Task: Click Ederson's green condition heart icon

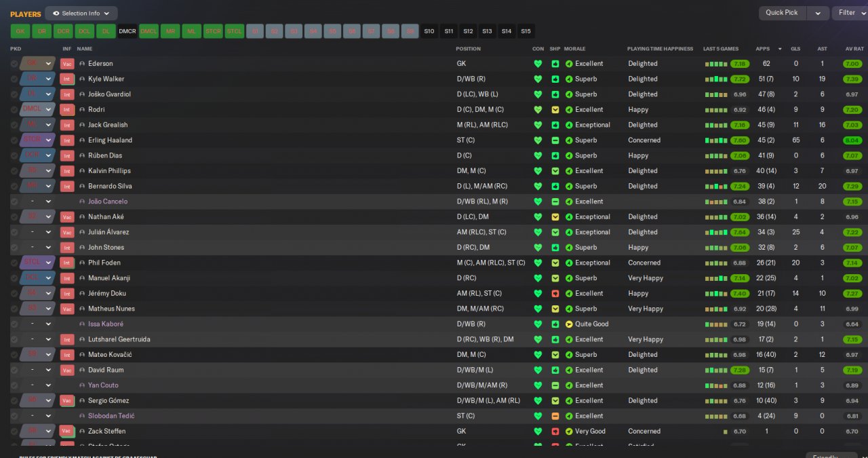Action: pyautogui.click(x=538, y=64)
